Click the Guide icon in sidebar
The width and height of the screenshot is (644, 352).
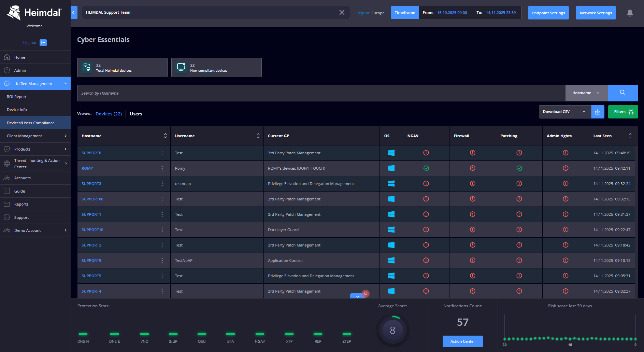point(7,191)
